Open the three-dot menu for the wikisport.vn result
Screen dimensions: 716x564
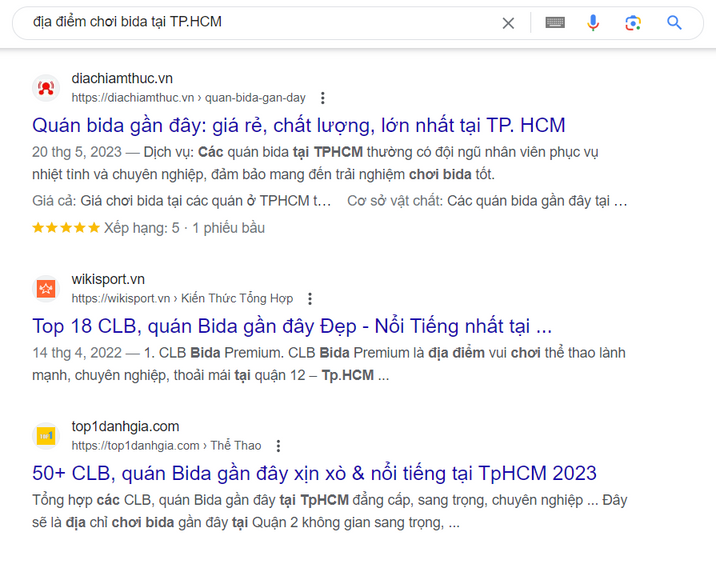coord(310,298)
